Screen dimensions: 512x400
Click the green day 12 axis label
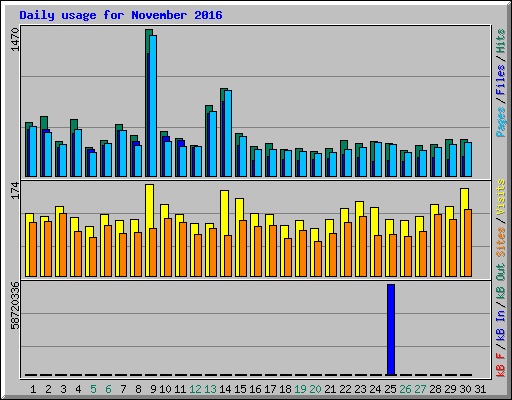coord(195,389)
